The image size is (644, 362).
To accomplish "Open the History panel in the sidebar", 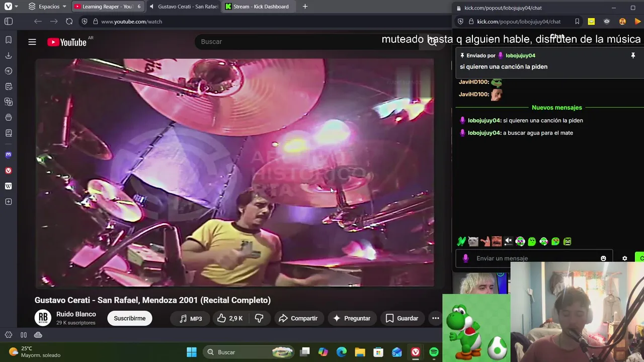I will pyautogui.click(x=9, y=71).
